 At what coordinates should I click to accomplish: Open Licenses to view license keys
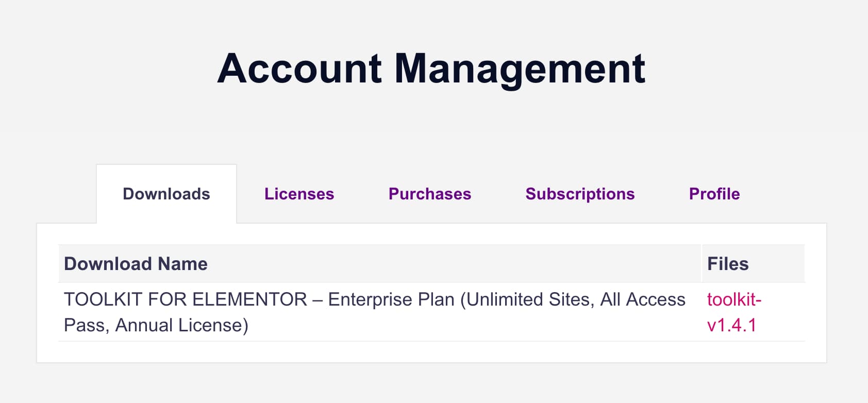[x=299, y=194]
